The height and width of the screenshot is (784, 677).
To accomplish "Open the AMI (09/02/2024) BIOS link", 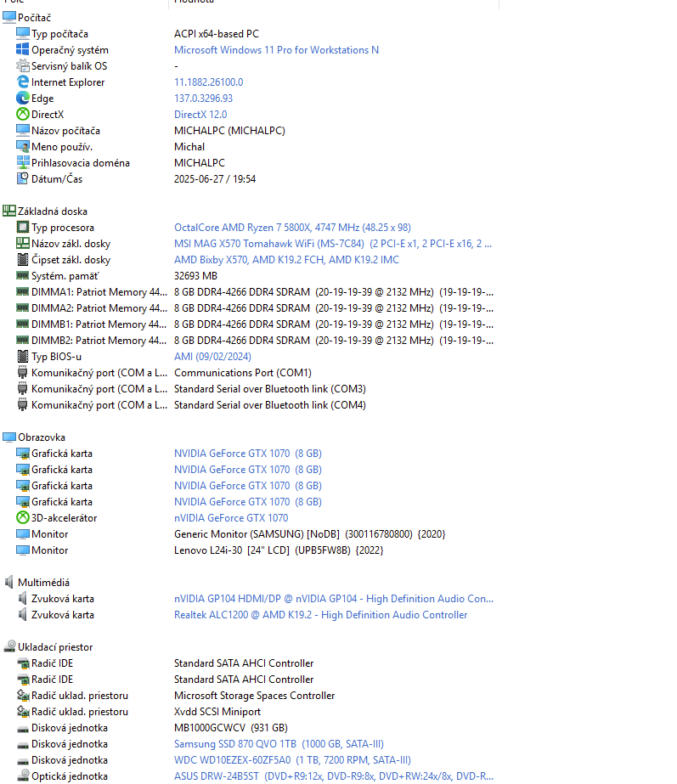I will [212, 357].
